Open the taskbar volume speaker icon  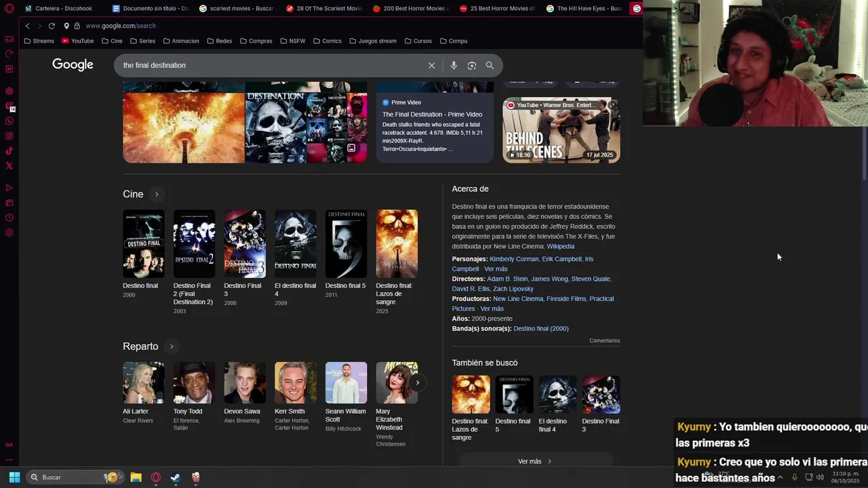820,477
